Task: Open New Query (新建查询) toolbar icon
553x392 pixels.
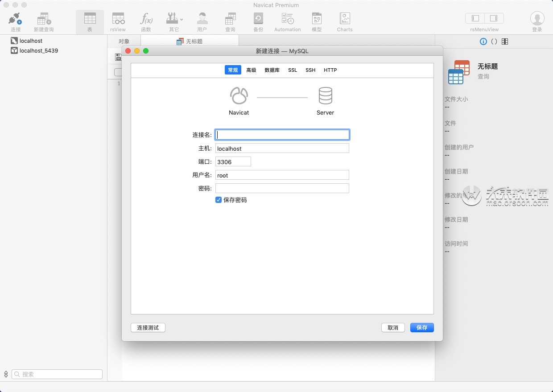Action: 44,19
